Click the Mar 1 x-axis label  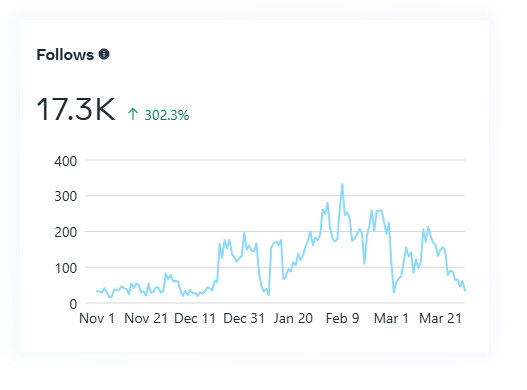391,318
